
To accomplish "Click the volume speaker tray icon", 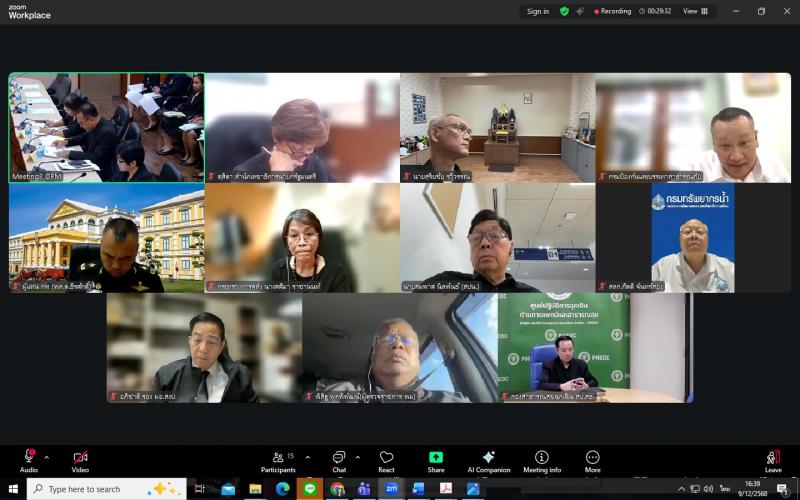I will pyautogui.click(x=708, y=489).
